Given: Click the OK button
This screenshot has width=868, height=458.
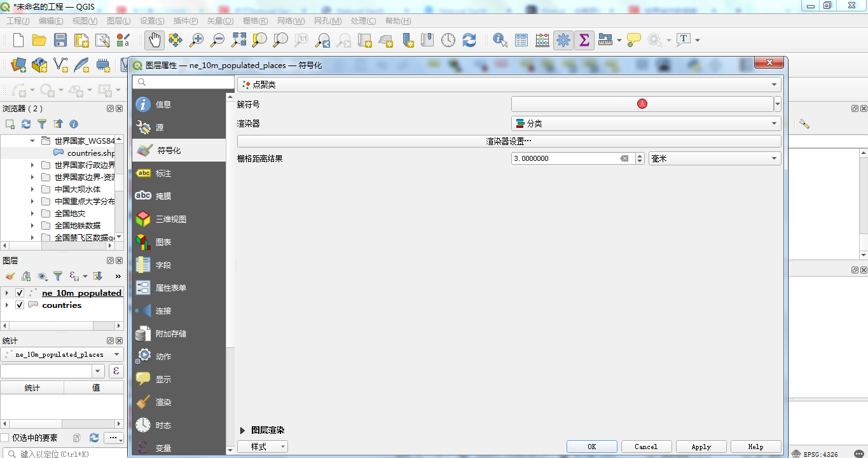Looking at the screenshot, I should 592,447.
